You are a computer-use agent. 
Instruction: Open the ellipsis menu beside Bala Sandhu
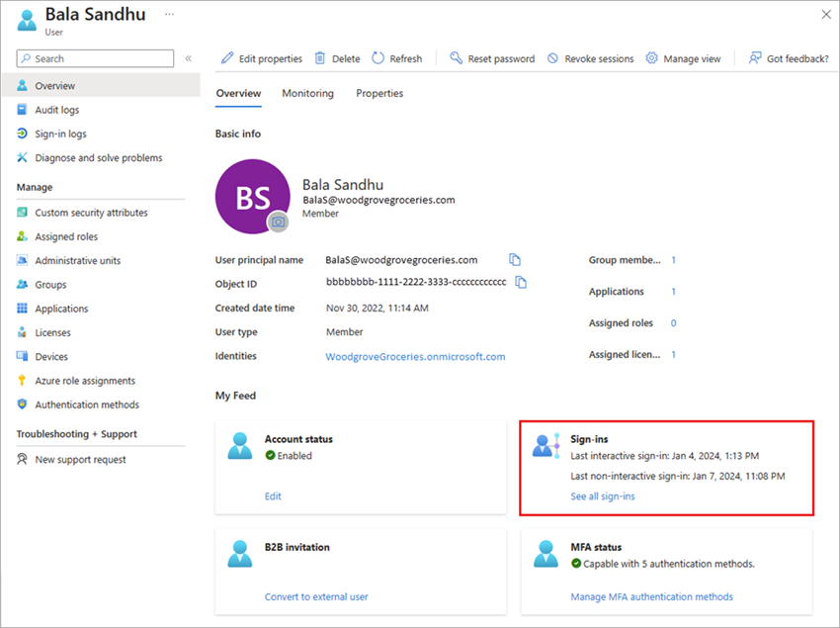(168, 13)
